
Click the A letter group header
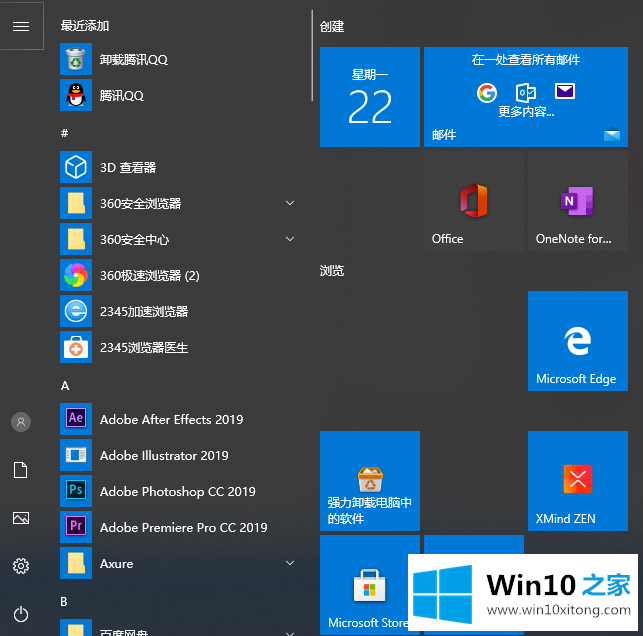[65, 385]
